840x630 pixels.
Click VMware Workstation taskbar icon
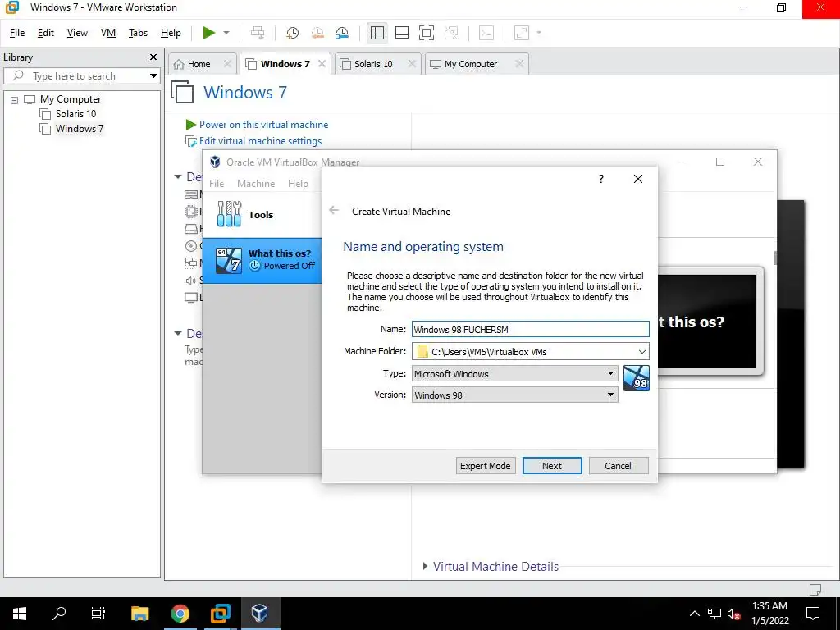[x=220, y=613]
